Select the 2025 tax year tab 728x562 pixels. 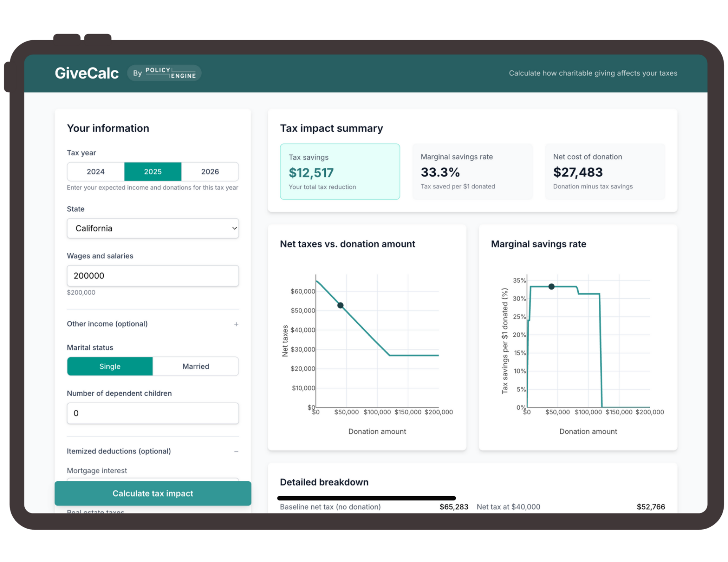153,172
